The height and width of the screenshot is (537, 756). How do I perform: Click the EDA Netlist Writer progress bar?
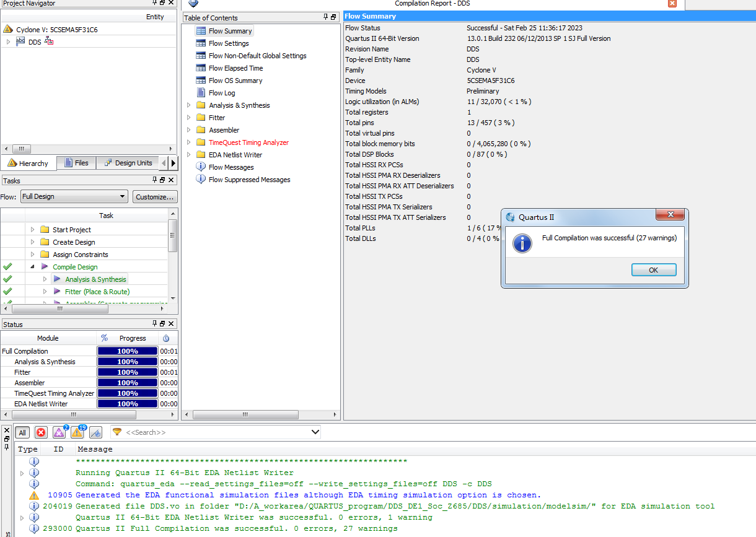click(128, 404)
